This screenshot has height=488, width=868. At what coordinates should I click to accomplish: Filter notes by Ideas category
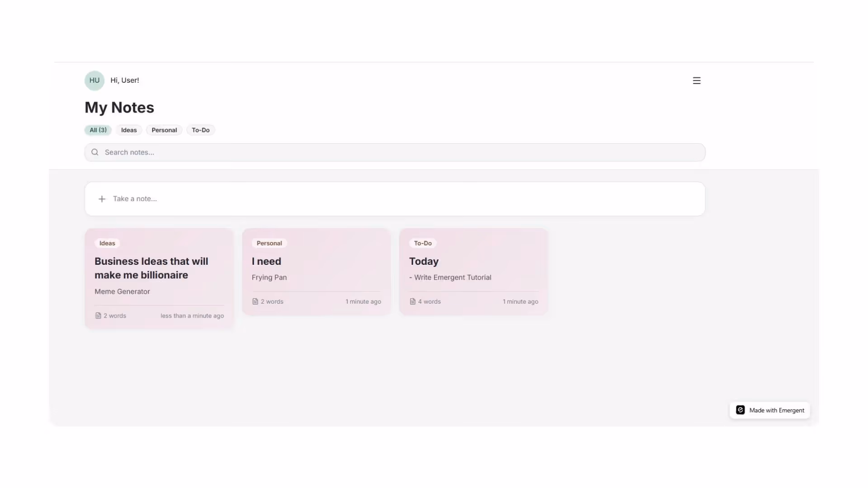[129, 130]
